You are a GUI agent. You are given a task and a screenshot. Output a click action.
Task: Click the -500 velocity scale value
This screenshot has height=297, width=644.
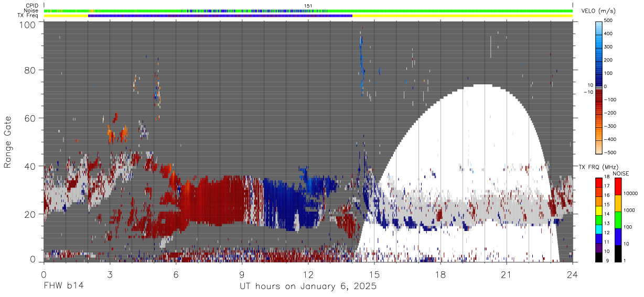click(x=610, y=153)
